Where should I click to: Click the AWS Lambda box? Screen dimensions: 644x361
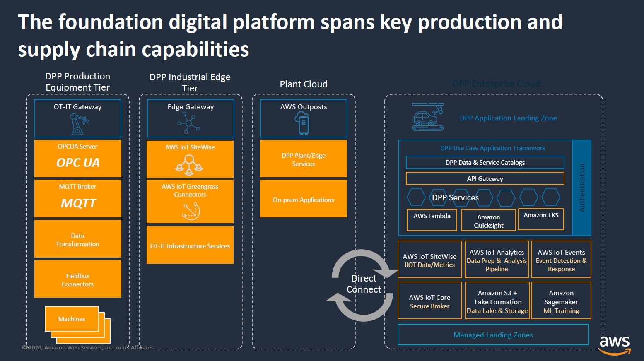coord(432,220)
